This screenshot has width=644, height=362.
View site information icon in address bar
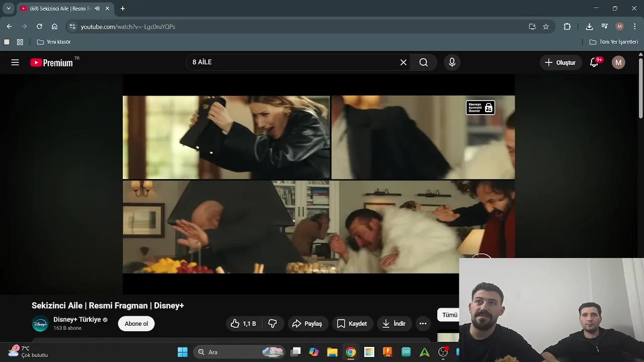[72, 27]
